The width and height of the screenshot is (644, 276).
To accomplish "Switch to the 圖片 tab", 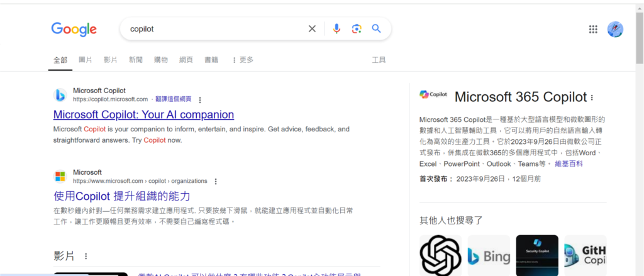I will pos(86,60).
